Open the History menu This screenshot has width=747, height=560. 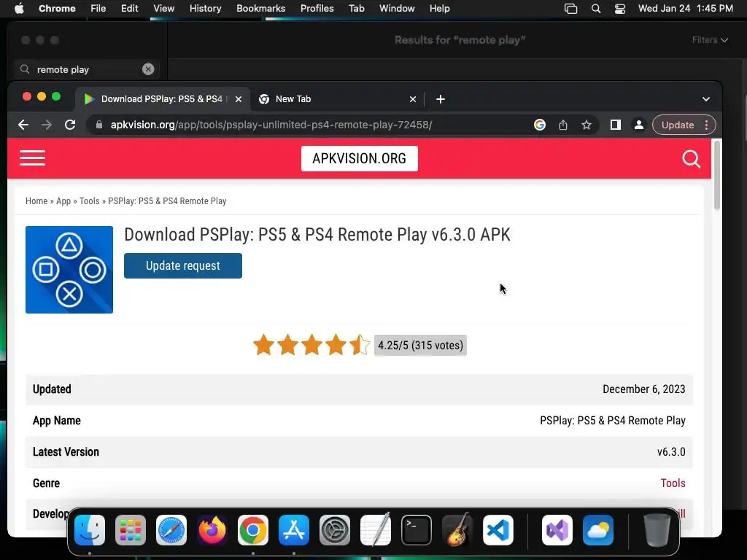(x=205, y=9)
